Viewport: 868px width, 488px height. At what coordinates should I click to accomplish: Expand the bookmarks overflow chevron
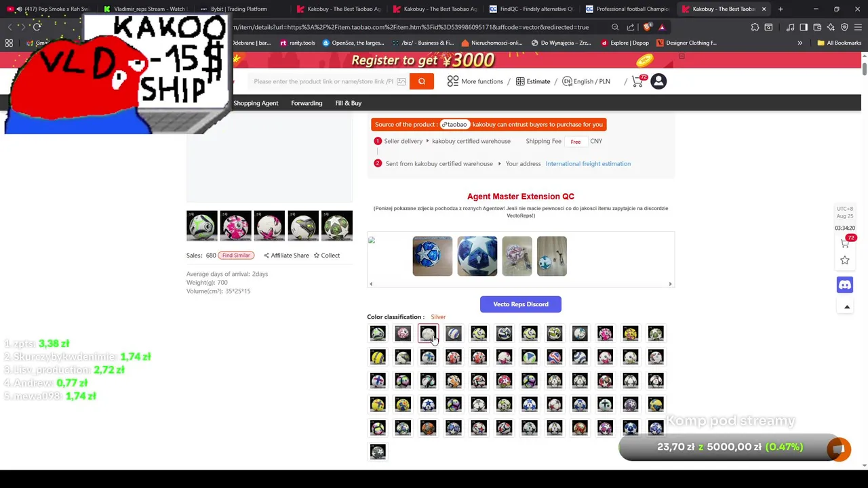800,43
